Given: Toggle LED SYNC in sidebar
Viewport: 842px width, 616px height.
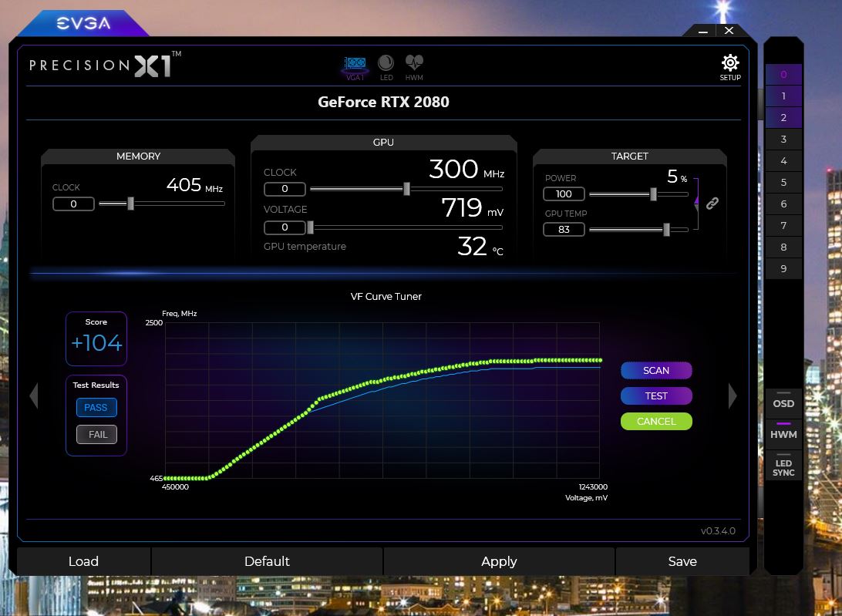Looking at the screenshot, I should pyautogui.click(x=783, y=467).
